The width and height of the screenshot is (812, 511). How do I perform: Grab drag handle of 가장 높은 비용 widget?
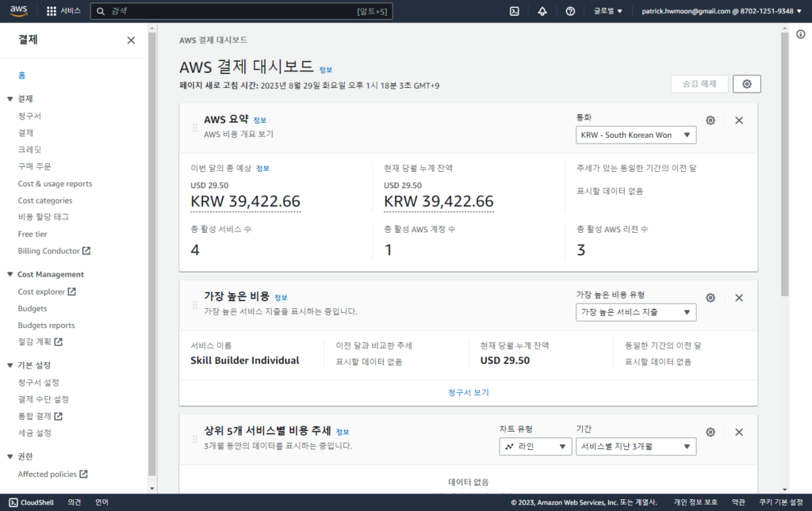195,305
